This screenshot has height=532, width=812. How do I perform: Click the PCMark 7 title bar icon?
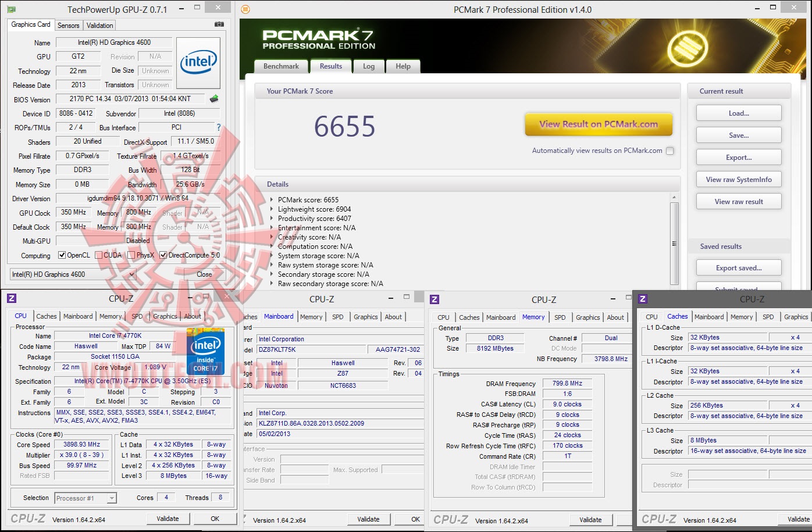(245, 9)
